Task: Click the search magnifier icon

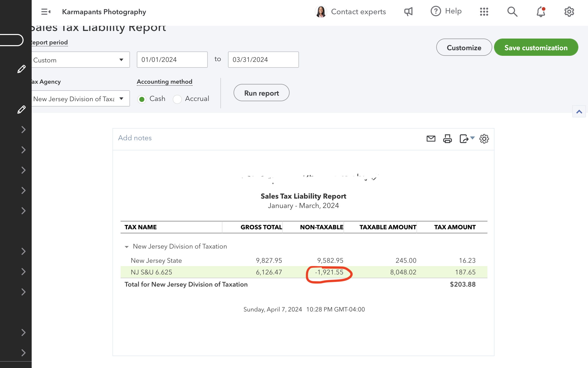Action: click(512, 12)
